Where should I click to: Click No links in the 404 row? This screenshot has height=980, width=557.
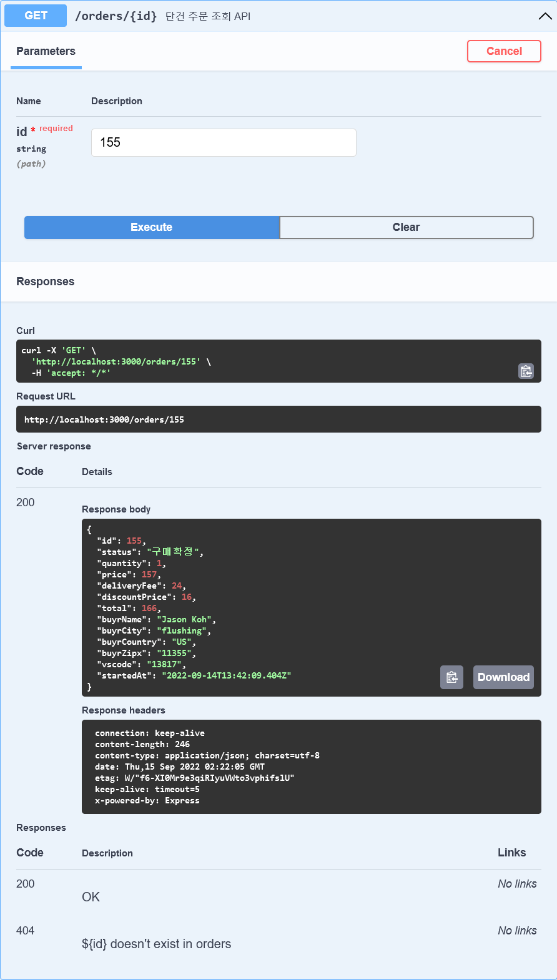pos(517,931)
